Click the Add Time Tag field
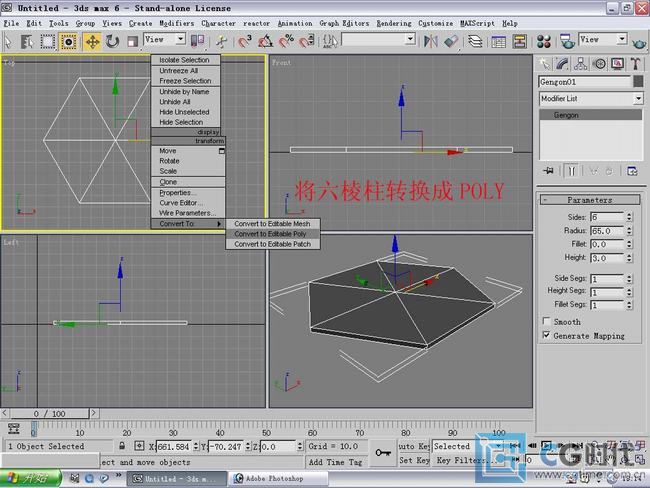Viewport: 650px width, 488px height. tap(335, 462)
